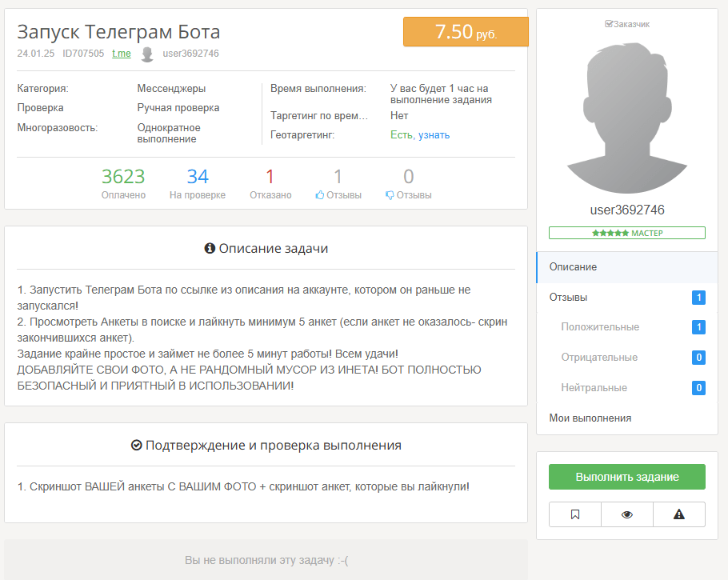This screenshot has height=580, width=728.
Task: Click the info icon beside Описание задачи
Action: (210, 249)
